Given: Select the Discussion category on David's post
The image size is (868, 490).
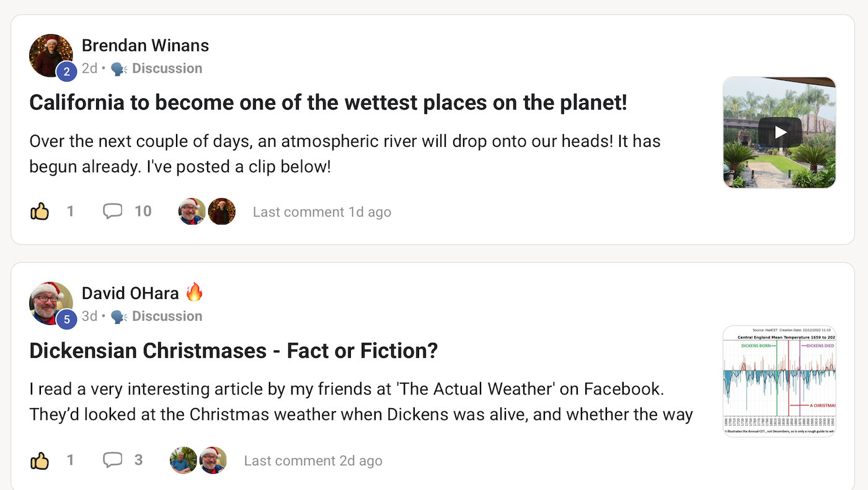Looking at the screenshot, I should [x=167, y=316].
